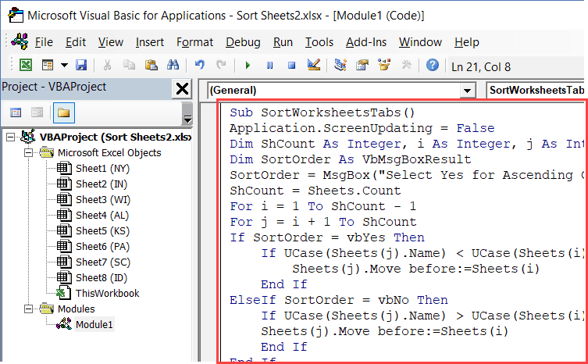Select Sheet5 (KS) in project tree
Image resolution: width=588 pixels, height=364 pixels.
click(102, 230)
